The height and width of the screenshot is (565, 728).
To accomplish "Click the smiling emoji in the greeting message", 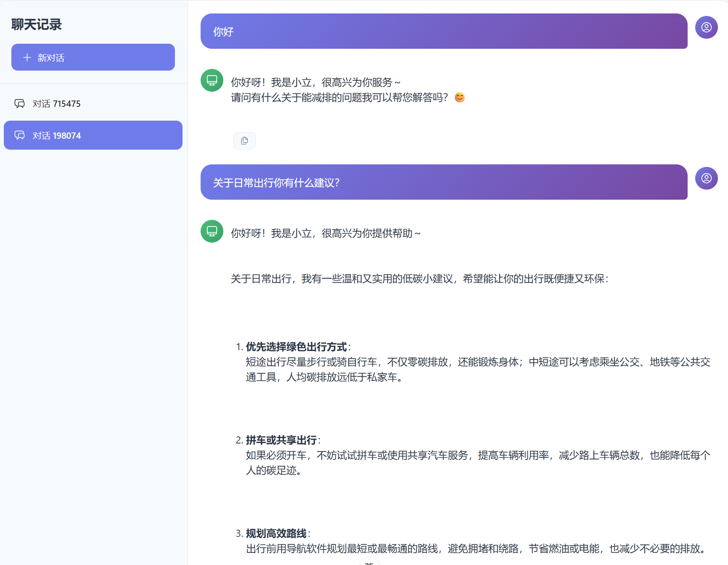I will (x=460, y=97).
